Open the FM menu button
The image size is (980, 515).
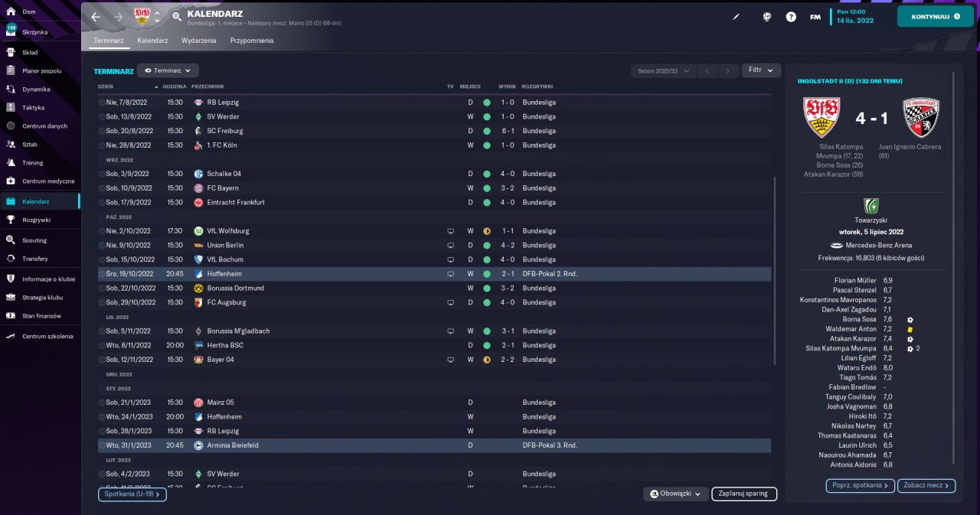pyautogui.click(x=815, y=17)
